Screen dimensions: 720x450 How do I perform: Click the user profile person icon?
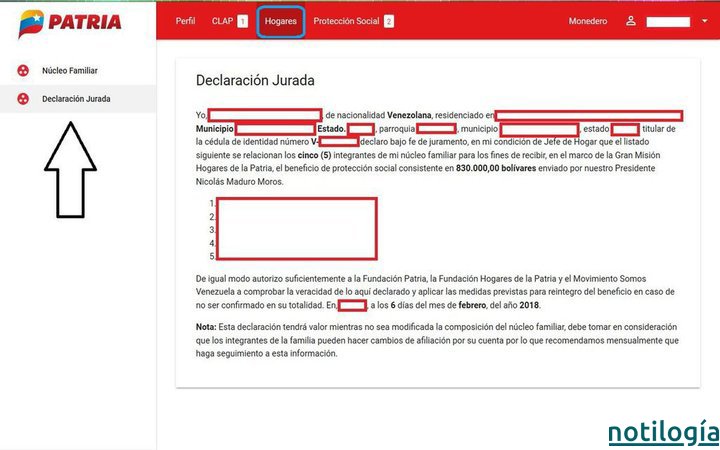click(x=631, y=21)
